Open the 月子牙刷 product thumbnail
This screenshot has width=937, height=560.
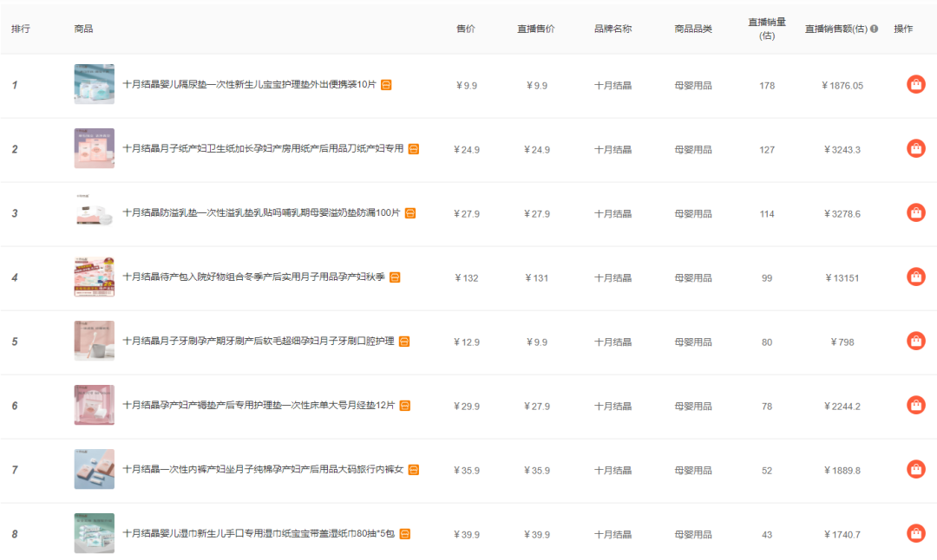pyautogui.click(x=95, y=341)
